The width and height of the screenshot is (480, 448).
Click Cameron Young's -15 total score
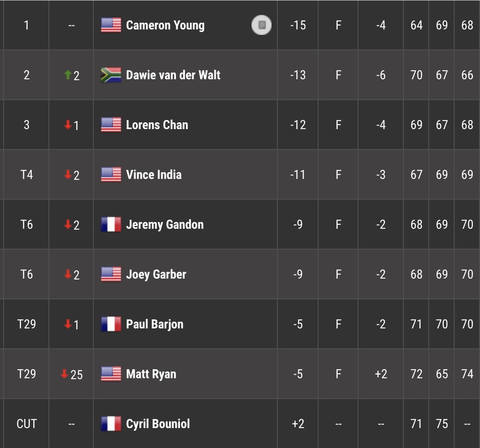coord(298,25)
